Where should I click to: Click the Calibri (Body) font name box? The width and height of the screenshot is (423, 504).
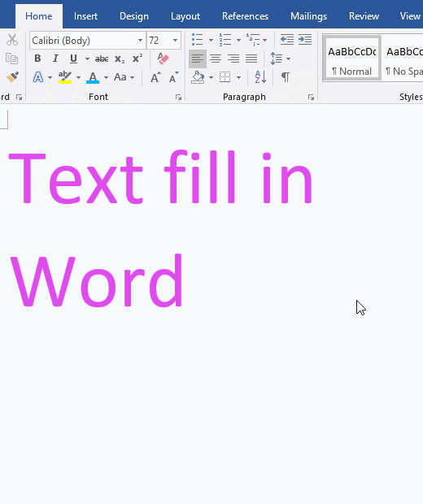[x=84, y=41]
